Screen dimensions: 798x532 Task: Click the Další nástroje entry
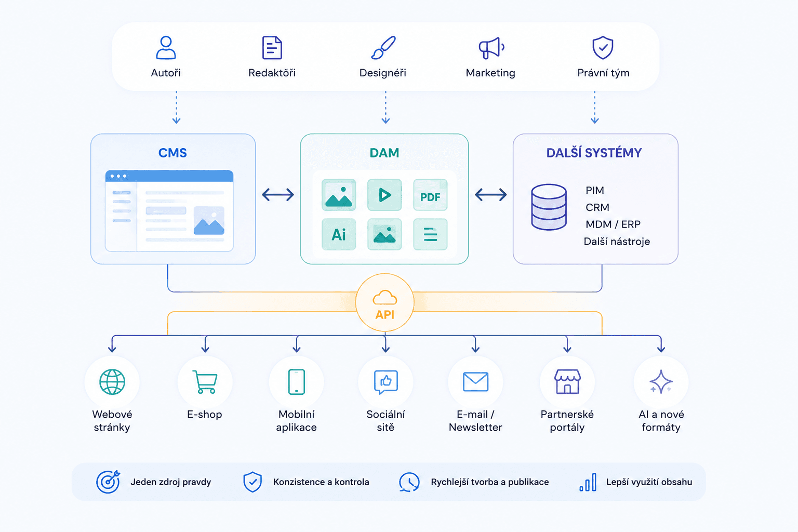click(x=617, y=242)
